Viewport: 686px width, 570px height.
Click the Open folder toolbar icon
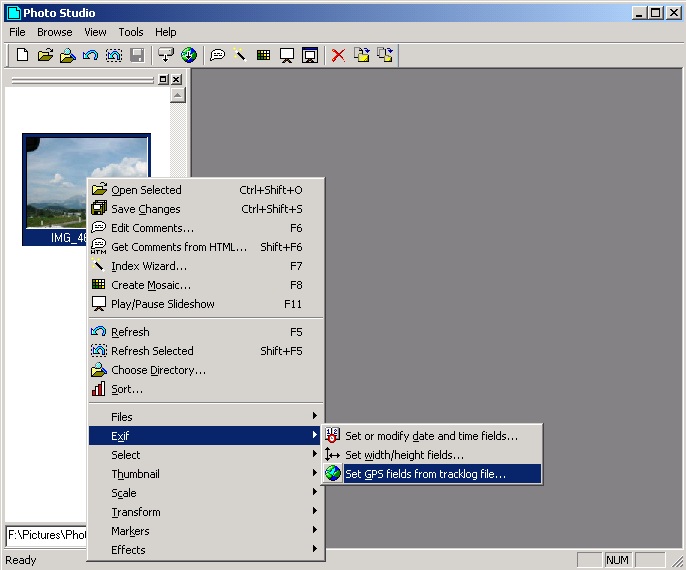[45, 55]
